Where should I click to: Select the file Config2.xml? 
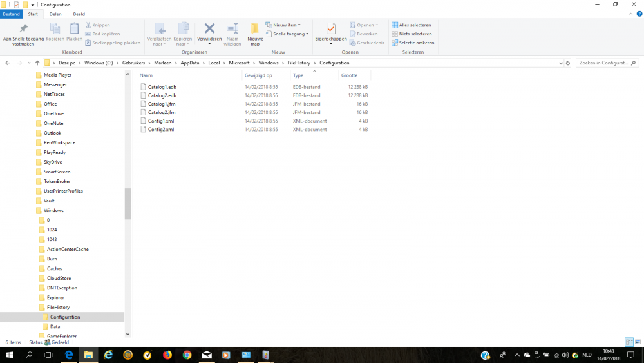tap(161, 129)
